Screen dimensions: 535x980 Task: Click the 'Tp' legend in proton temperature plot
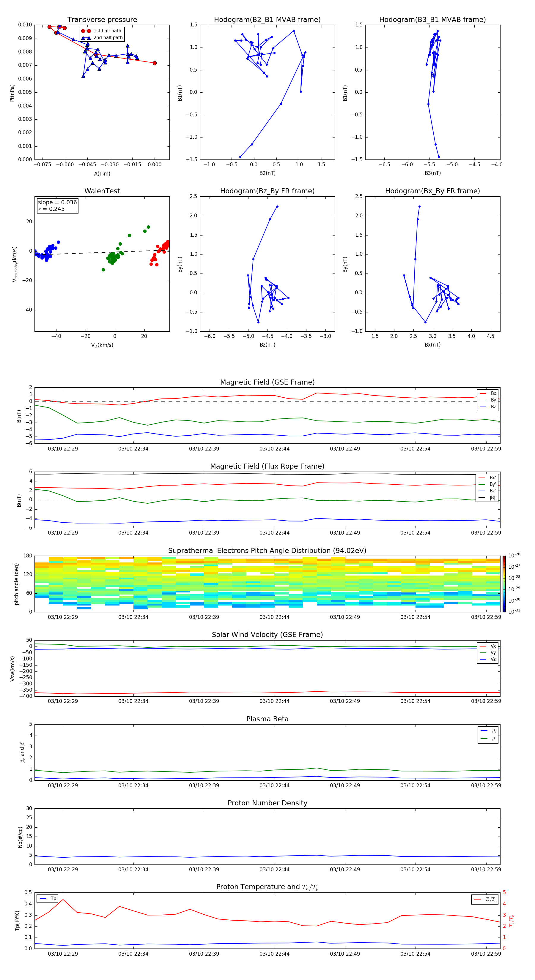(48, 899)
